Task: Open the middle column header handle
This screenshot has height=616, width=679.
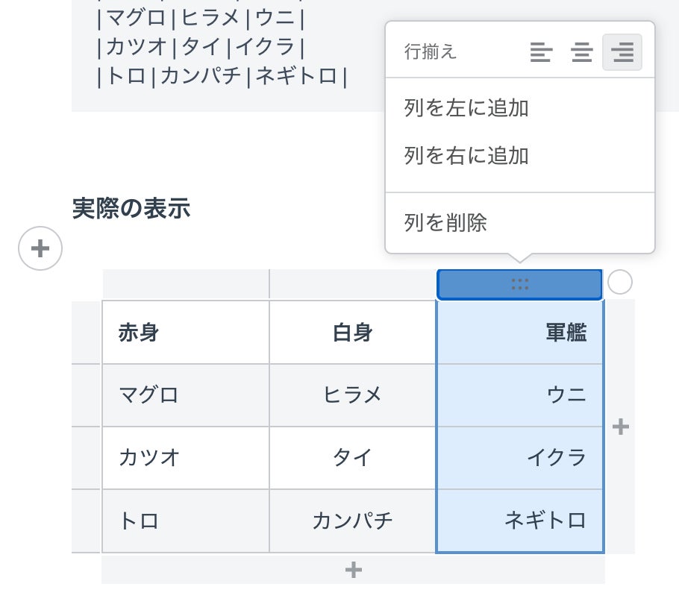Action: (352, 284)
